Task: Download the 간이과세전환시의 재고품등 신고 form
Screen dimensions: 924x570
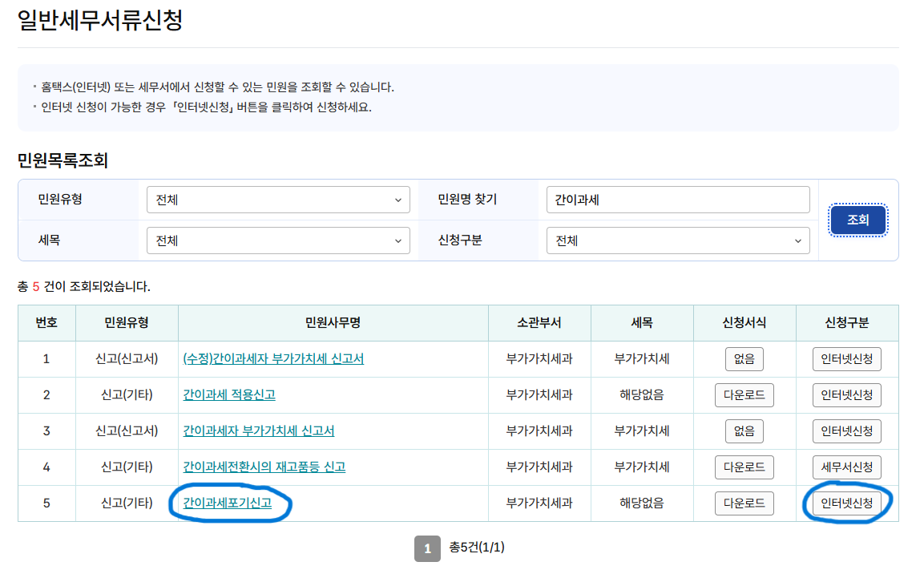Action: point(744,467)
